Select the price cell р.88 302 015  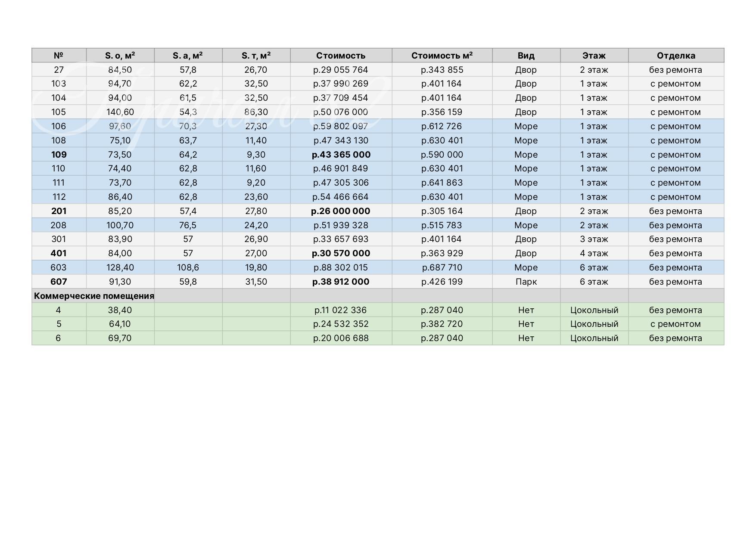pos(341,267)
